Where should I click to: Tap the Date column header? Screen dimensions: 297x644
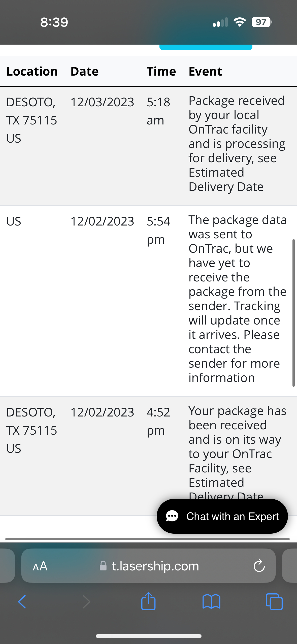tap(85, 71)
